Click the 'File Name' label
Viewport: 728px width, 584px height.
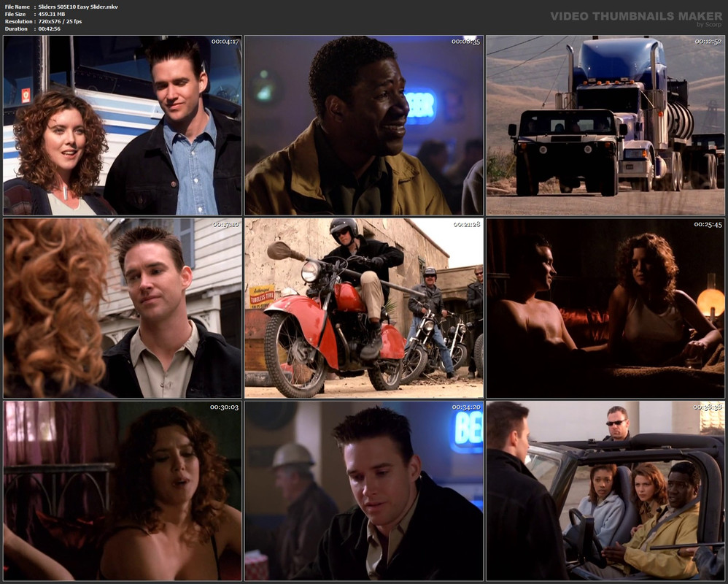[18, 7]
